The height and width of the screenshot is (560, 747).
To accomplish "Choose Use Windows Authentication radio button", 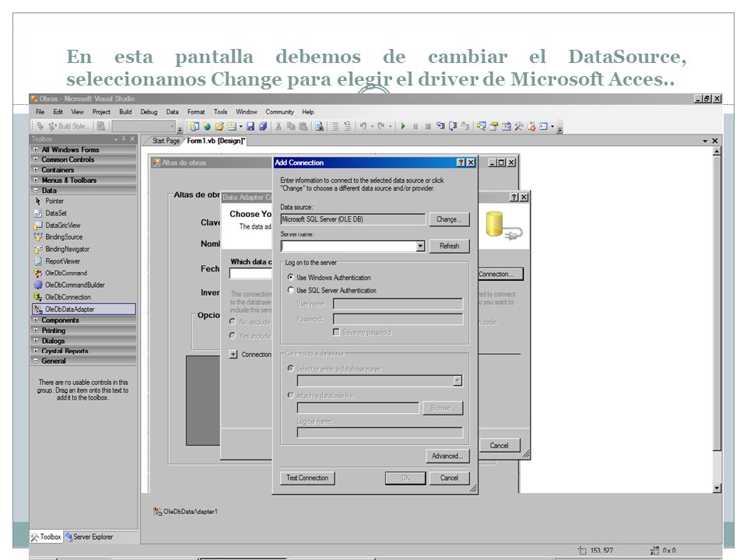I will [x=290, y=277].
